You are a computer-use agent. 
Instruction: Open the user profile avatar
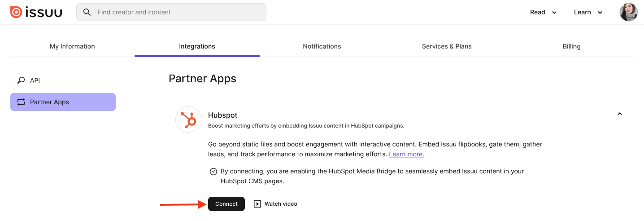628,12
